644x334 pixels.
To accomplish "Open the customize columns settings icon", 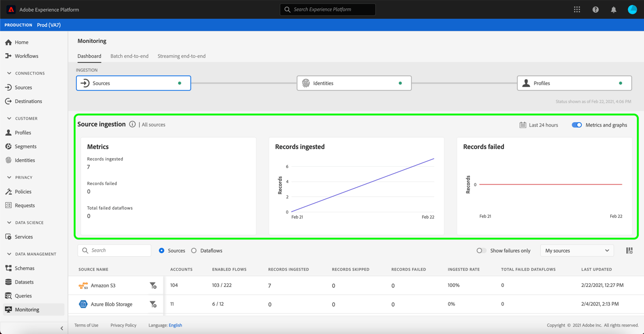I will (x=629, y=250).
